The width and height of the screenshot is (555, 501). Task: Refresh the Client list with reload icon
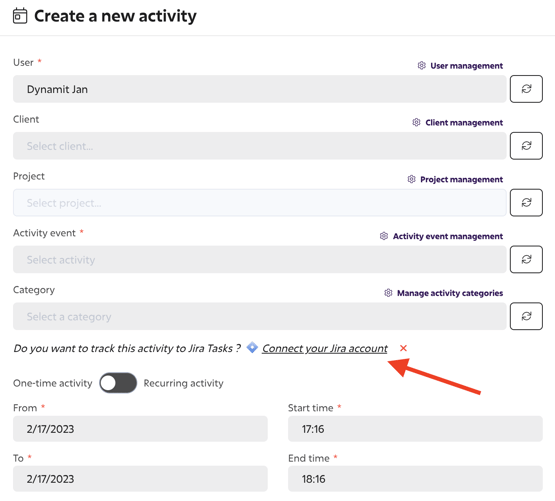click(526, 146)
